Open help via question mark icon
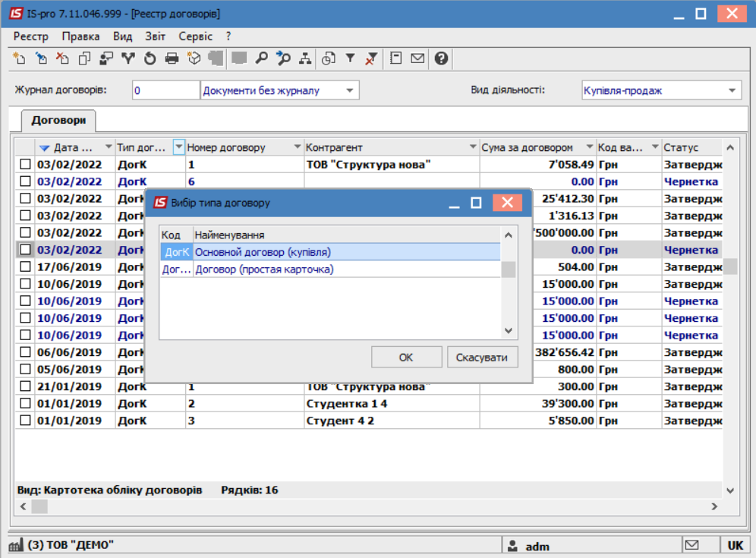756x558 pixels. coord(441,58)
